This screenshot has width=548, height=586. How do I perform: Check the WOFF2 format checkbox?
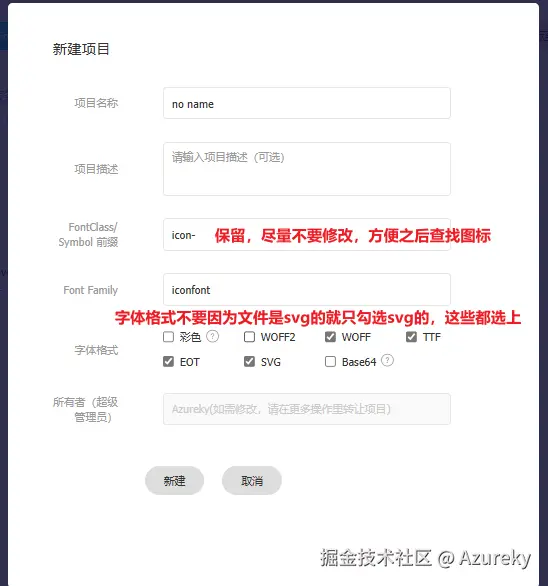click(249, 337)
